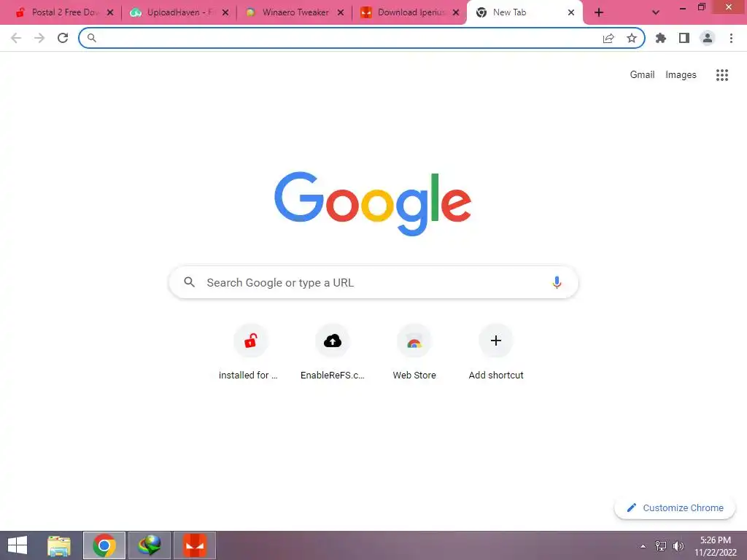Open the Gmail link
Image resolution: width=747 pixels, height=560 pixels.
(642, 75)
